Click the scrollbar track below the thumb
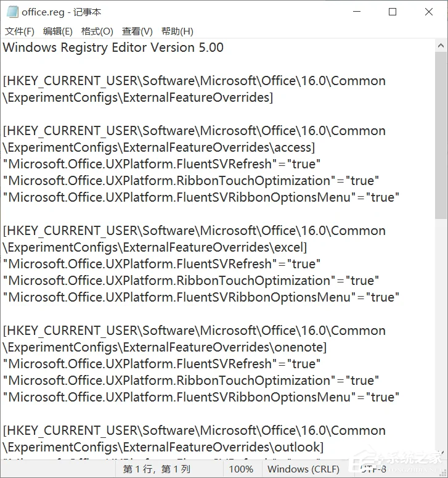This screenshot has width=448, height=478. coord(441,339)
